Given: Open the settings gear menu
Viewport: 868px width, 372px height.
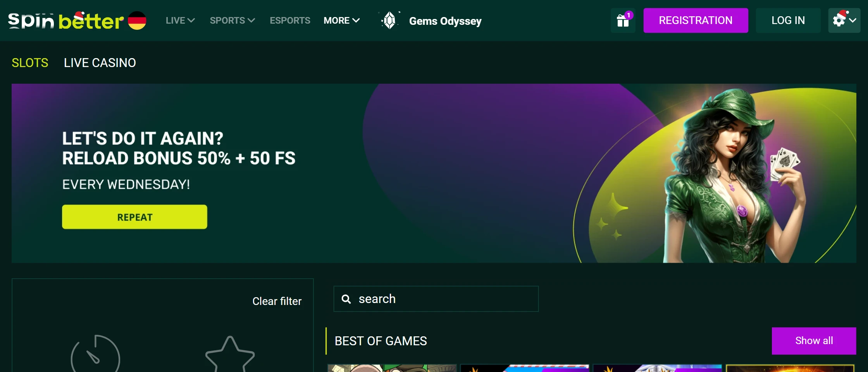Looking at the screenshot, I should pos(844,21).
